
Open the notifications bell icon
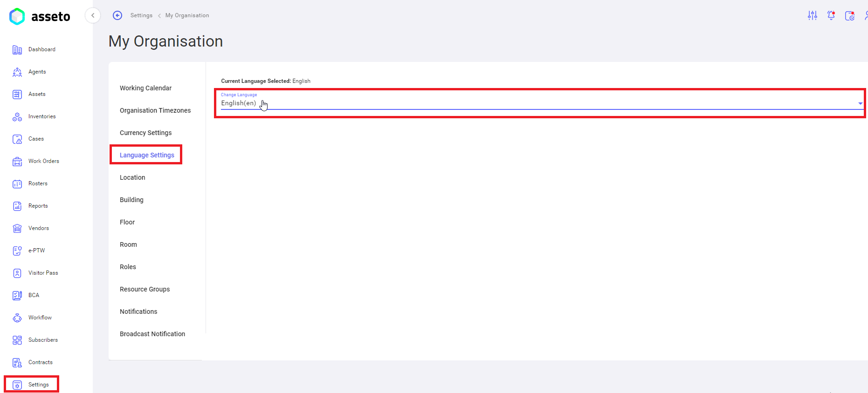pyautogui.click(x=831, y=15)
